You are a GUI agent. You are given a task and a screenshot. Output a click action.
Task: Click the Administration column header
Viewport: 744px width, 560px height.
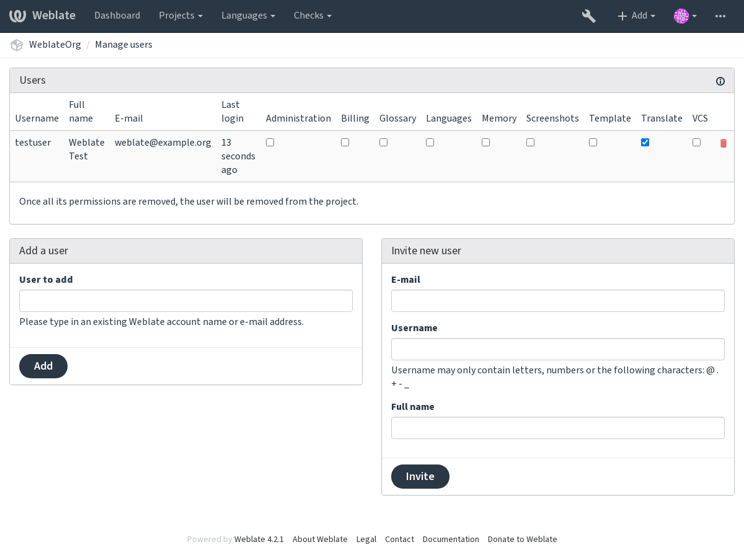pos(298,118)
